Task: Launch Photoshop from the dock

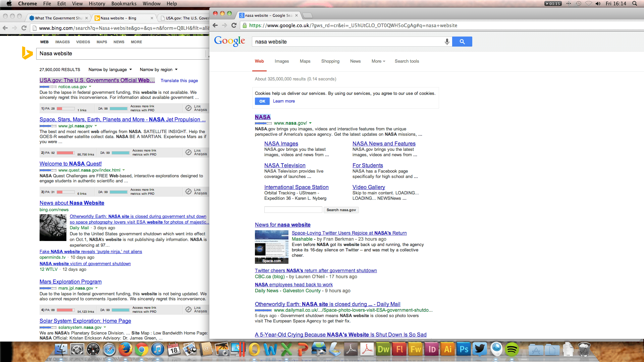Action: coord(464,350)
